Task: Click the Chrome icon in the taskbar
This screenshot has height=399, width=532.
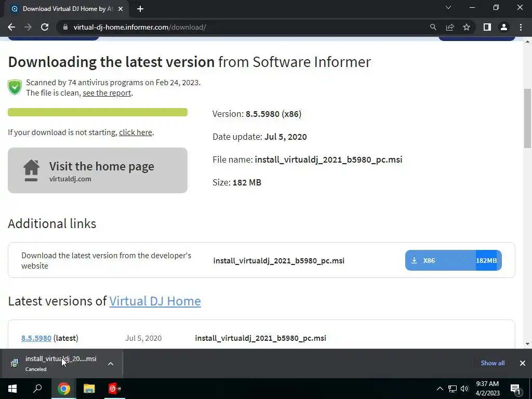Action: 63,389
